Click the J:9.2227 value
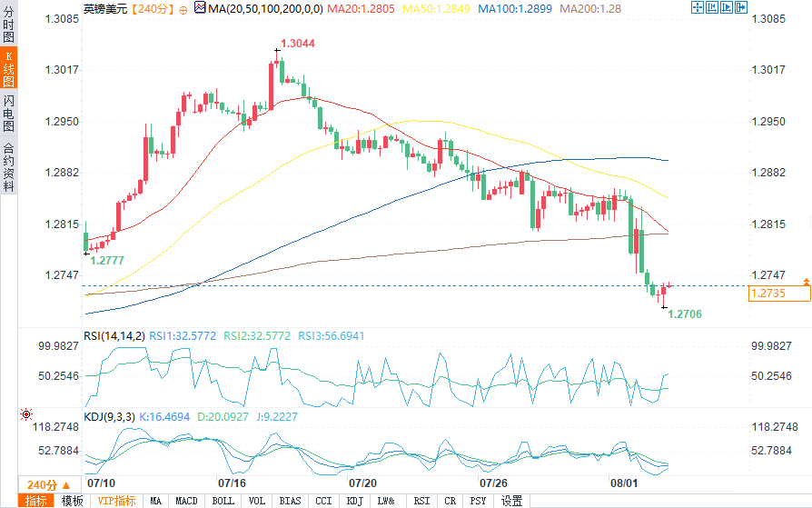This screenshot has width=812, height=508. [276, 417]
